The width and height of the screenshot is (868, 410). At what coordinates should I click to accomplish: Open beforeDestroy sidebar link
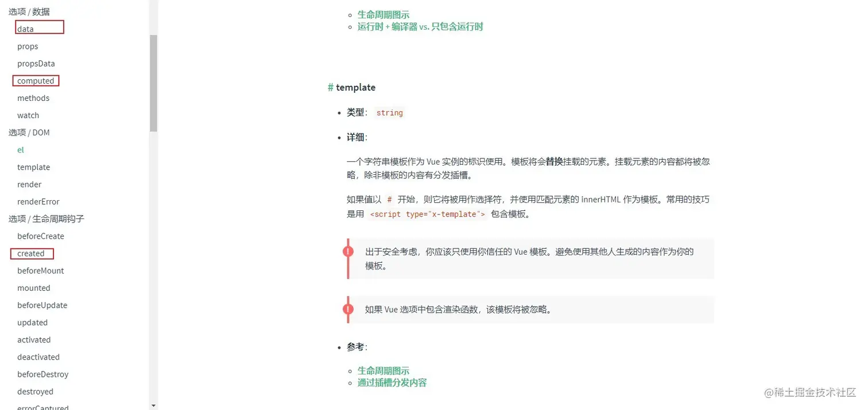(x=43, y=374)
